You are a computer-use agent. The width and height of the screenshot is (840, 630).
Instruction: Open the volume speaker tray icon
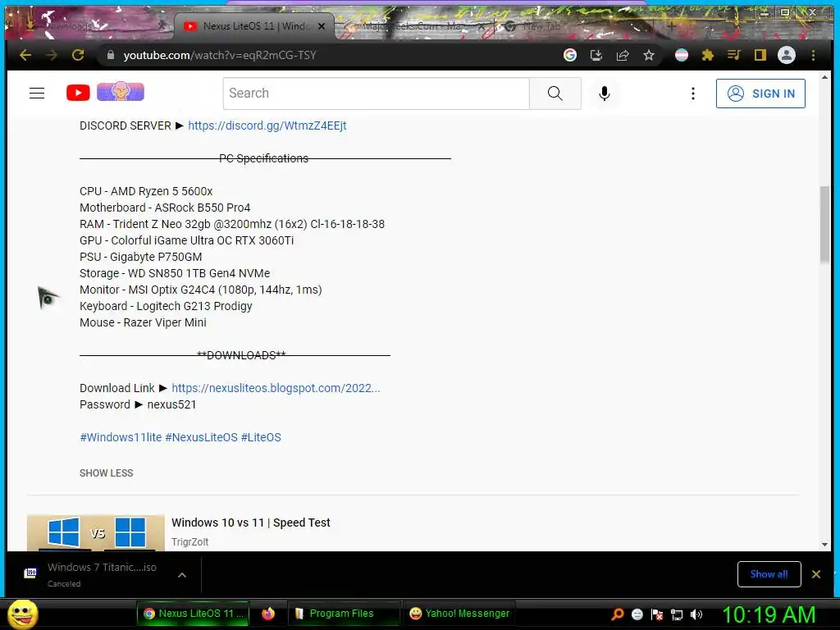696,614
